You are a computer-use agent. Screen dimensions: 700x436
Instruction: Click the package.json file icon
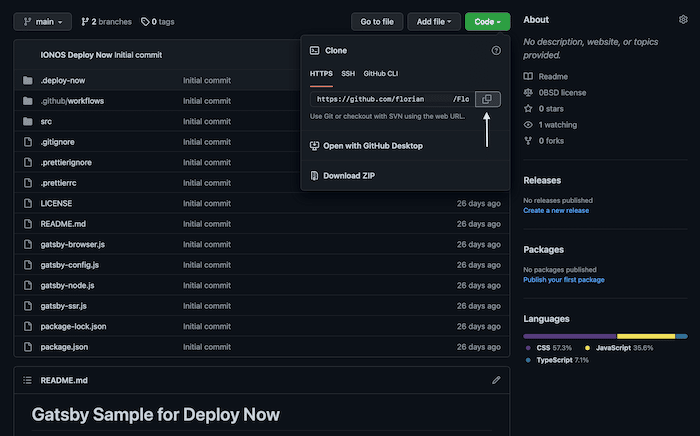coord(28,347)
